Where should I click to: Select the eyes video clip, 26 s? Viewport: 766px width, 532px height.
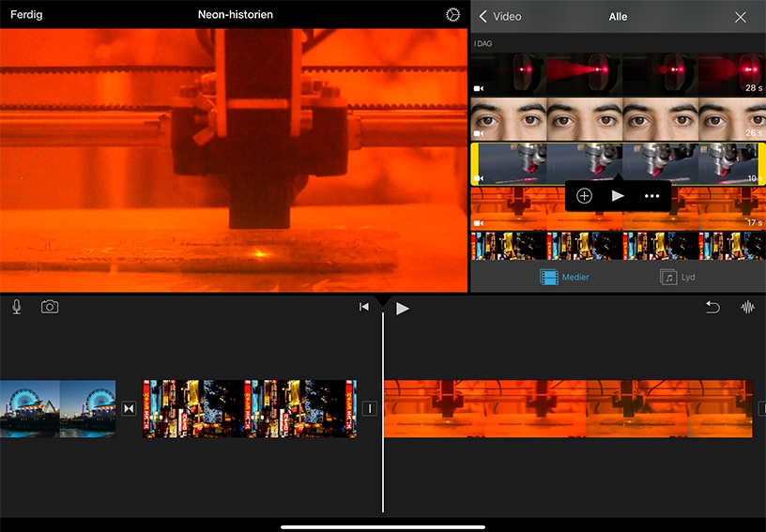tap(618, 119)
